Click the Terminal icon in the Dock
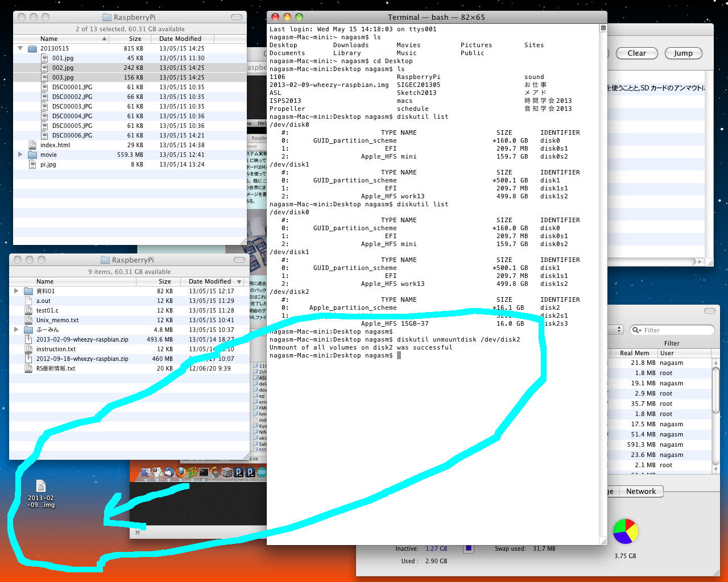This screenshot has width=728, height=582. [x=204, y=472]
